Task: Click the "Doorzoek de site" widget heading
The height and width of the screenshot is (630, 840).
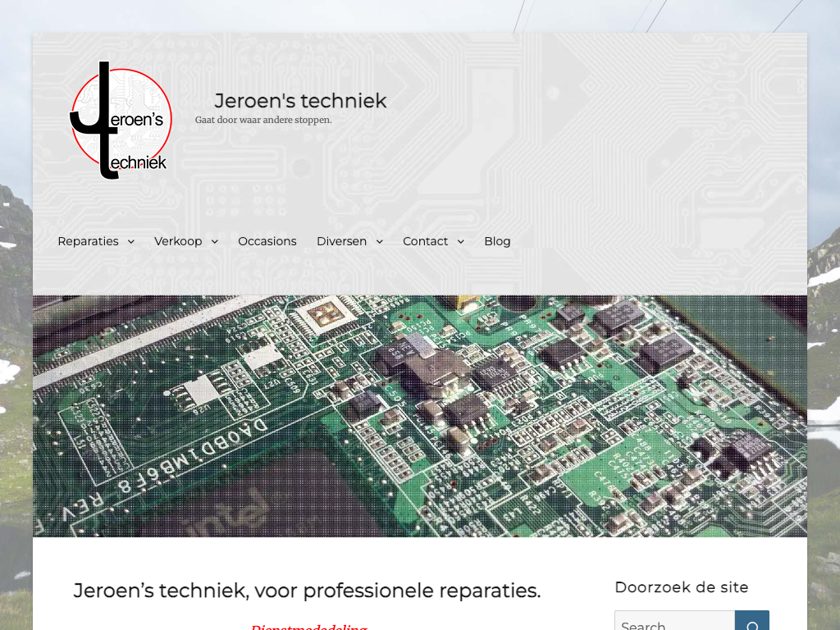Action: 681,587
